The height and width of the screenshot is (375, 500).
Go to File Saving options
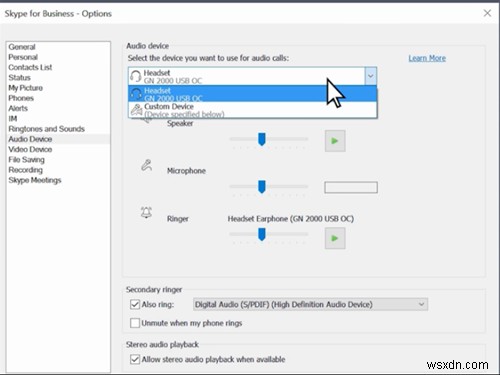click(26, 160)
